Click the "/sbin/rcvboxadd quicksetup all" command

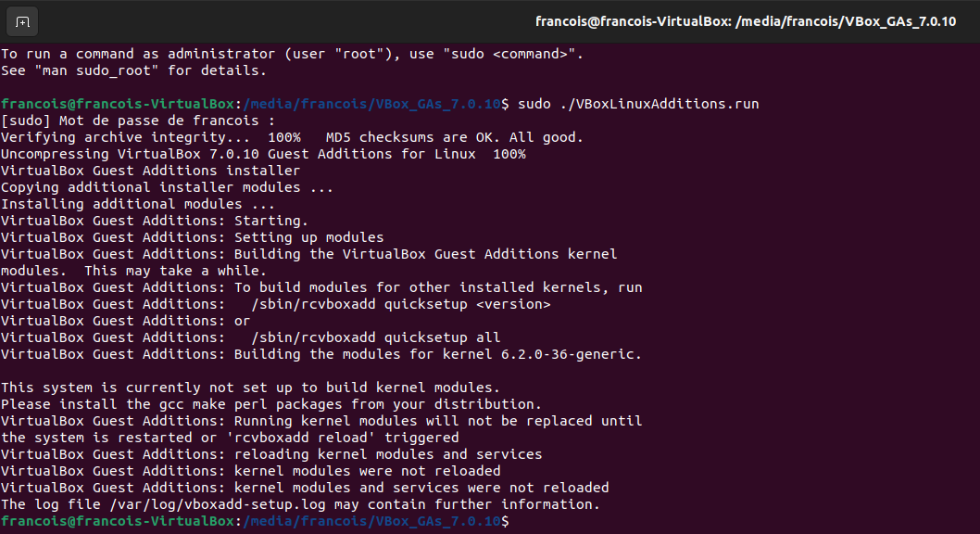375,337
